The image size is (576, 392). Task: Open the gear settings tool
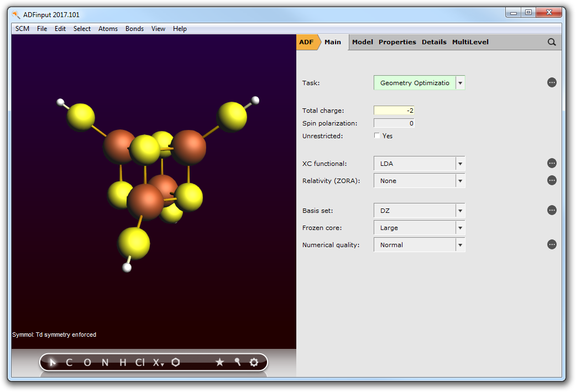(x=254, y=362)
